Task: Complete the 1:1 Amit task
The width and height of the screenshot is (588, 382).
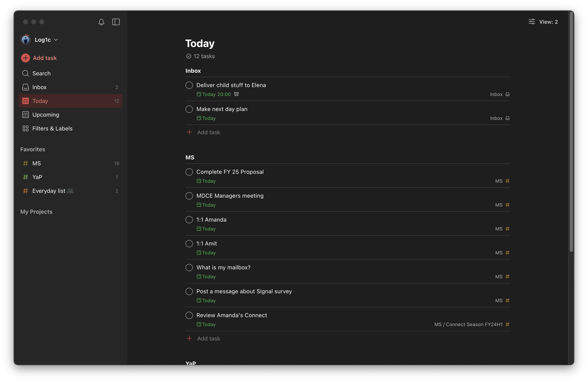Action: click(189, 244)
